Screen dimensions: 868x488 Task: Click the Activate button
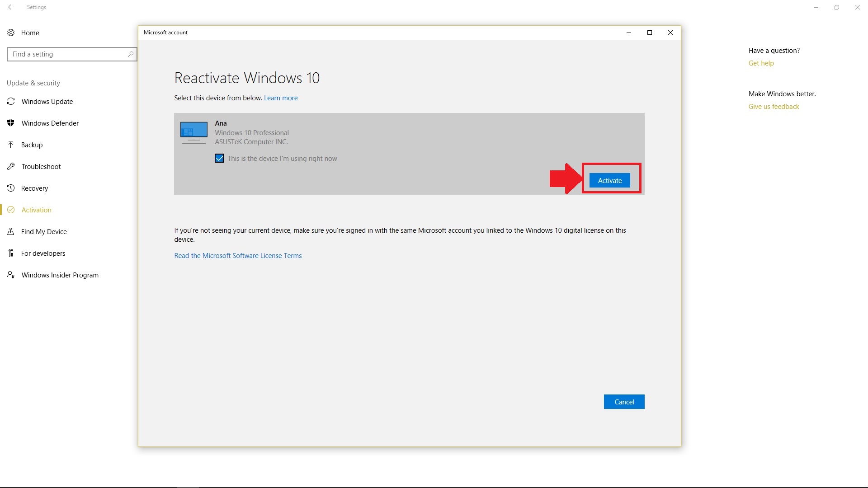pos(610,180)
